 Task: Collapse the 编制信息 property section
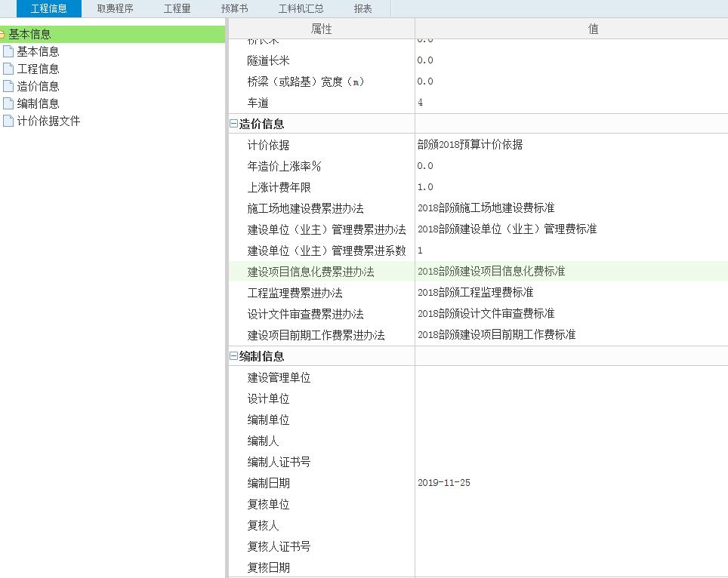234,355
